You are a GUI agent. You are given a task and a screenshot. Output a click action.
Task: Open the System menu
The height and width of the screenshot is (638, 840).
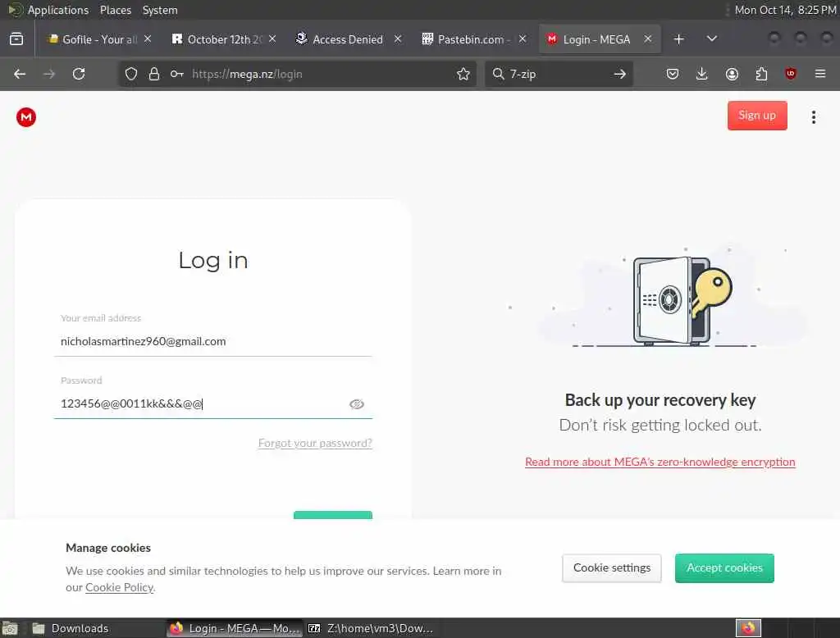160,10
